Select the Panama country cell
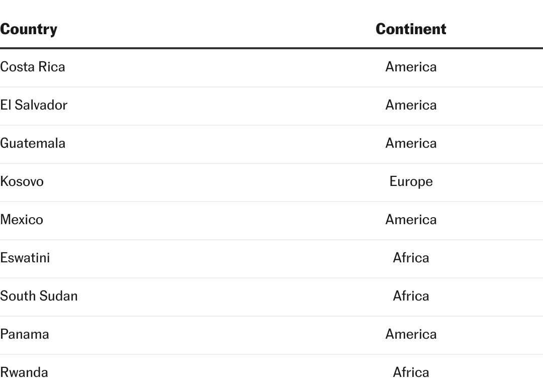 coord(25,334)
